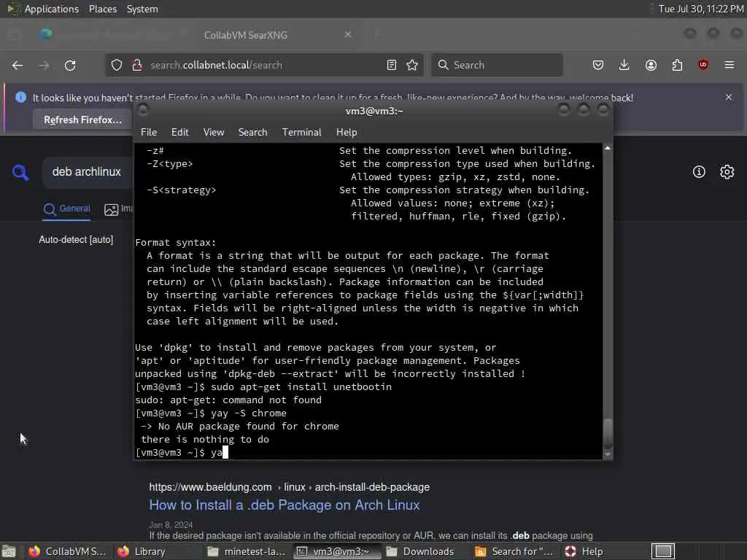Open the Firefox downloads panel

(624, 65)
